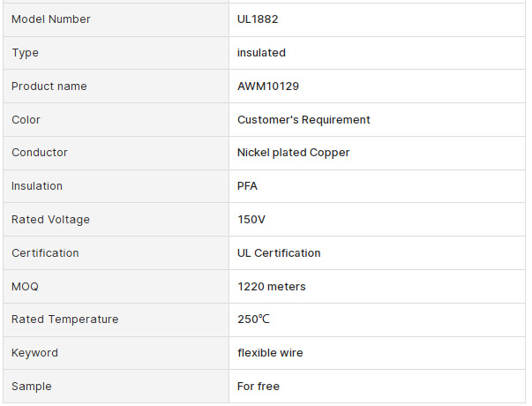This screenshot has width=532, height=406.
Task: Select the PFA insulation value
Action: point(247,186)
